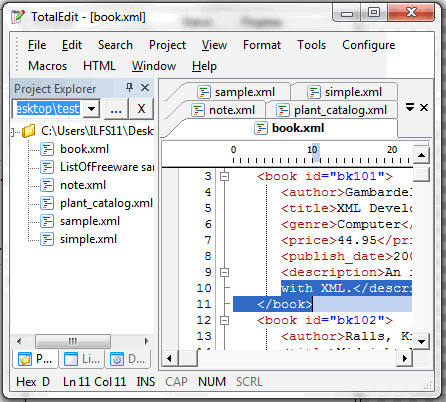The height and width of the screenshot is (402, 446).
Task: Select plant_catalog.xml in Project Explorer tree
Action: pyautogui.click(x=106, y=203)
